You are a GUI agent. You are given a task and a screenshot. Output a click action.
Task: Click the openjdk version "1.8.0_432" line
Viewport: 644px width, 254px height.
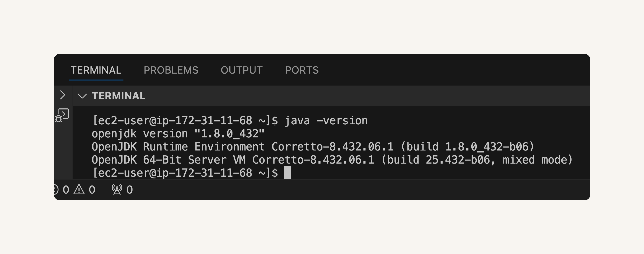pyautogui.click(x=178, y=134)
